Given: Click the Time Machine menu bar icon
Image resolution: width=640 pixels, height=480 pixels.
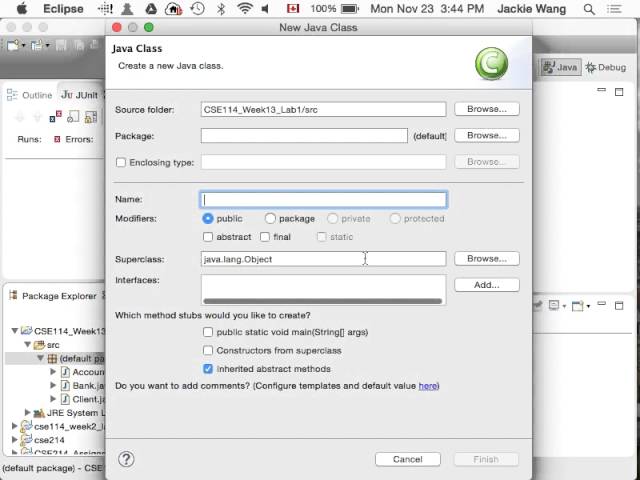Looking at the screenshot, I should pyautogui.click(x=198, y=9).
